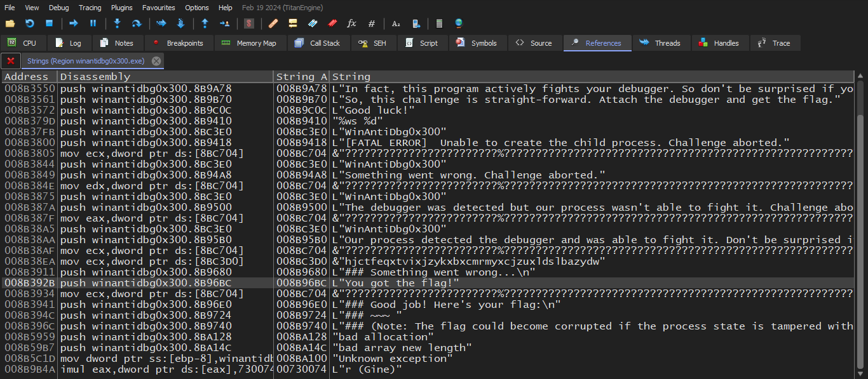Open the Scylla plugin icon

point(249,23)
